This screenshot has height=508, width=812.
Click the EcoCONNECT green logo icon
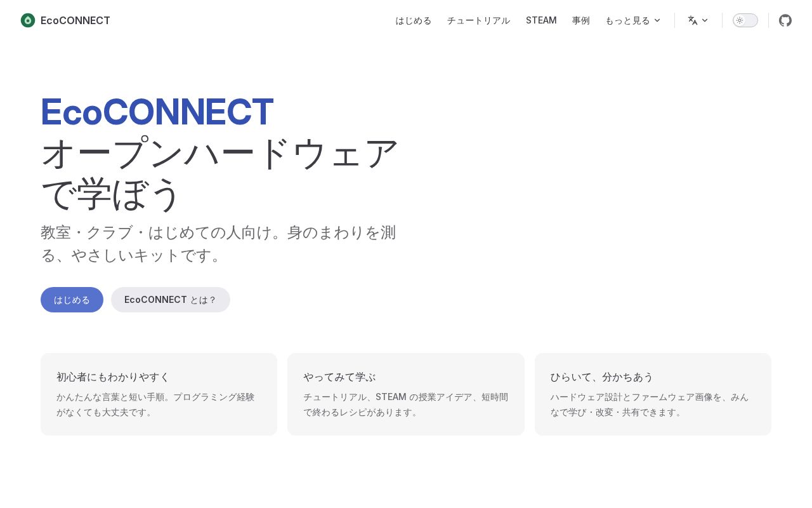(28, 20)
